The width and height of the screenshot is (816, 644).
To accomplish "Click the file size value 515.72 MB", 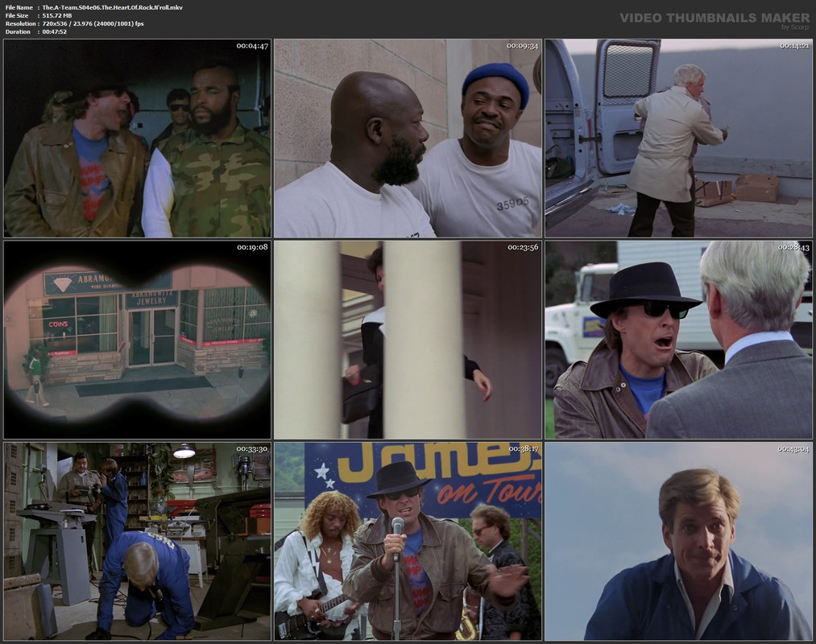I will click(x=57, y=15).
